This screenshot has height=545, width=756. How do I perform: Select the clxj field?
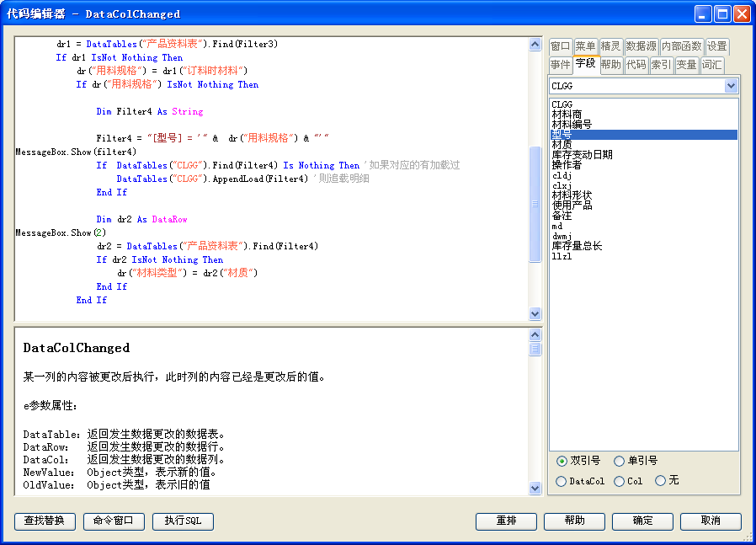coord(644,185)
